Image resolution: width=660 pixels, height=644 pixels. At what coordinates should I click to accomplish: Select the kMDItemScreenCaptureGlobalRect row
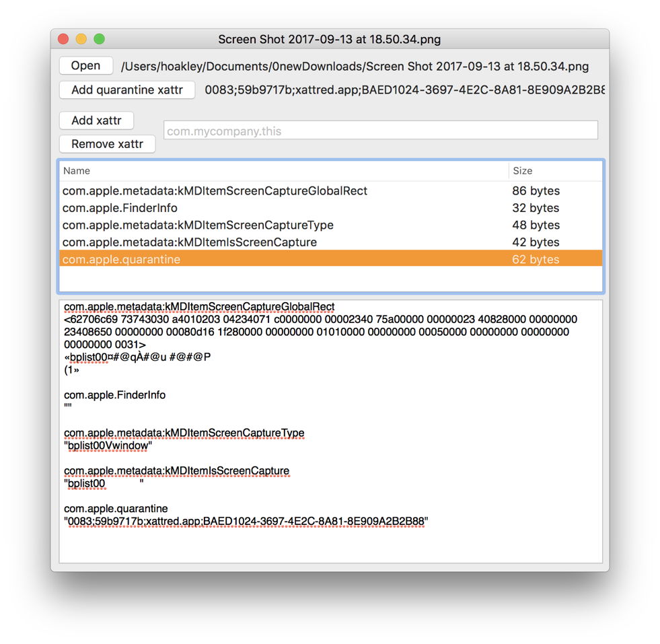[215, 191]
